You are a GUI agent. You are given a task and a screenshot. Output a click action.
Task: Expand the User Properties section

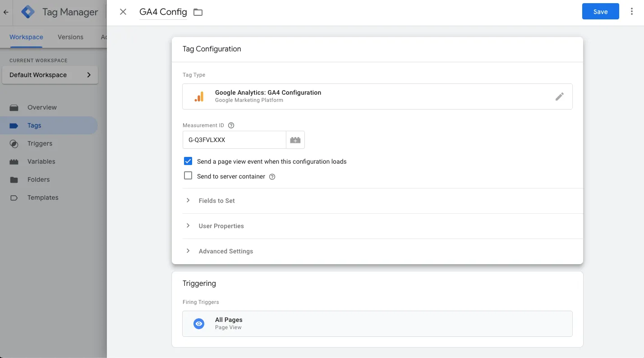[x=188, y=226]
